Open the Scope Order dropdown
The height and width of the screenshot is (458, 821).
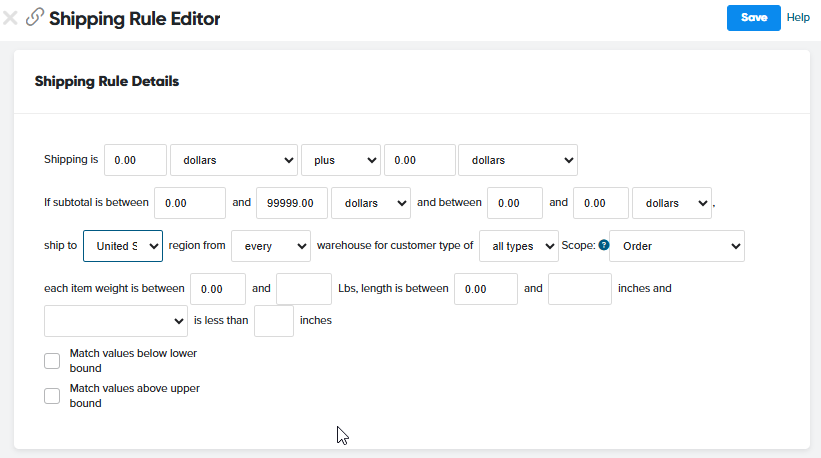[x=677, y=246]
